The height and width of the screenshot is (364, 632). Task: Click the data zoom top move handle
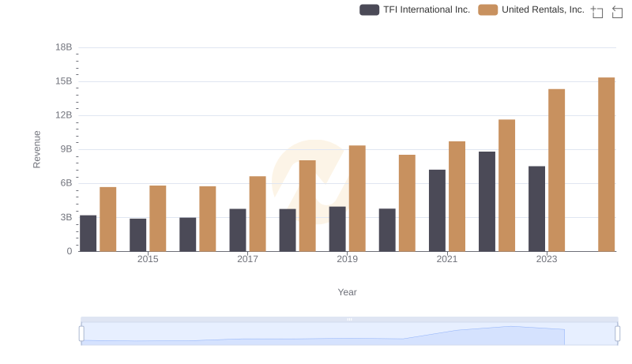click(349, 319)
